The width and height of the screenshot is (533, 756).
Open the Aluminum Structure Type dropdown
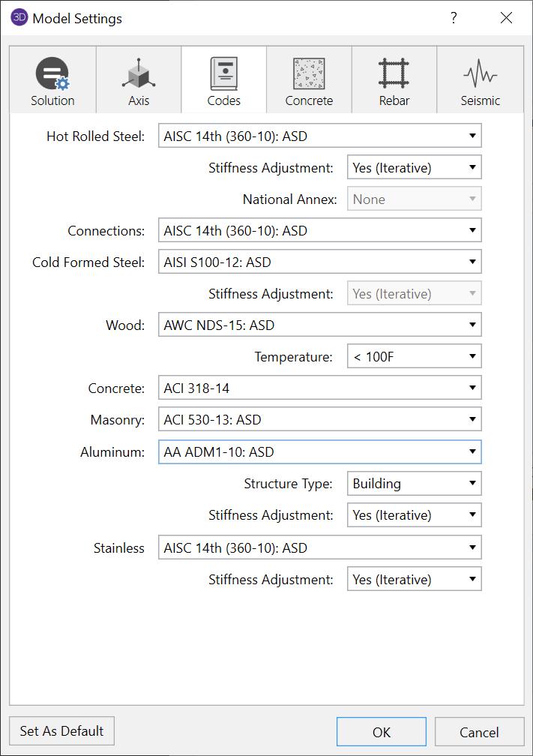pyautogui.click(x=414, y=484)
